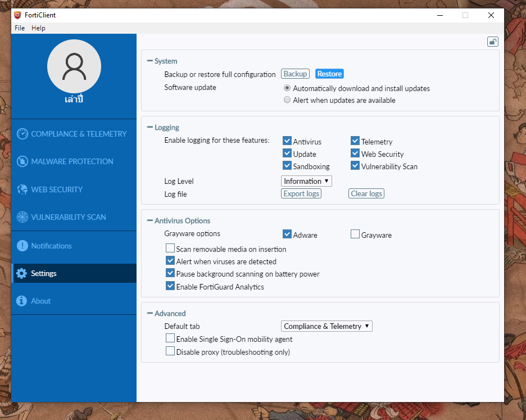Toggle Alert when viruses are detected
The height and width of the screenshot is (420, 526).
click(x=170, y=260)
